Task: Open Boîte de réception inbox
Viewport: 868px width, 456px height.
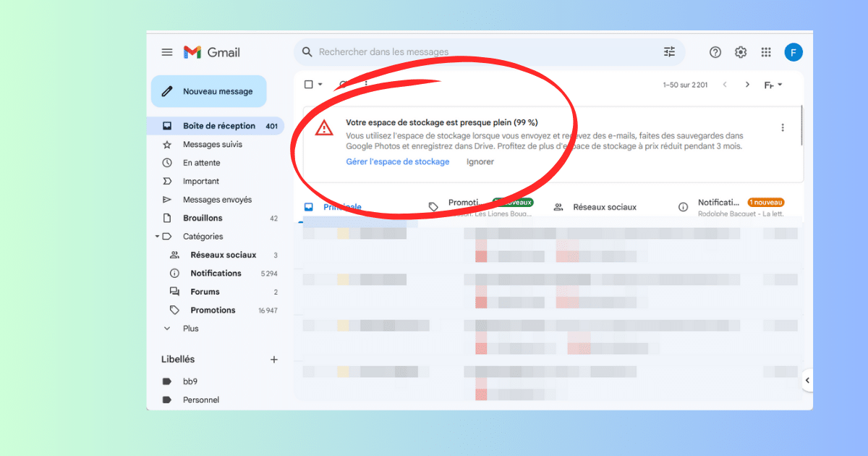Action: point(216,126)
